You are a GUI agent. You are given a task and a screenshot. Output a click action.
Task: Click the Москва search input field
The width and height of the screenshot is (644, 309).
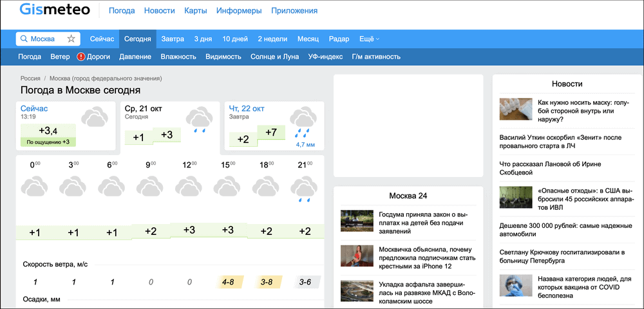46,39
